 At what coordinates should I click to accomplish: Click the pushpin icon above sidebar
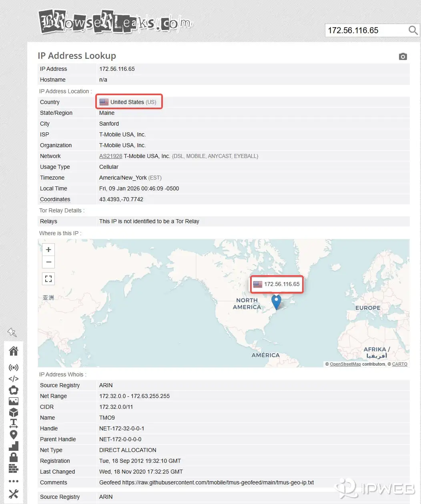click(x=12, y=332)
